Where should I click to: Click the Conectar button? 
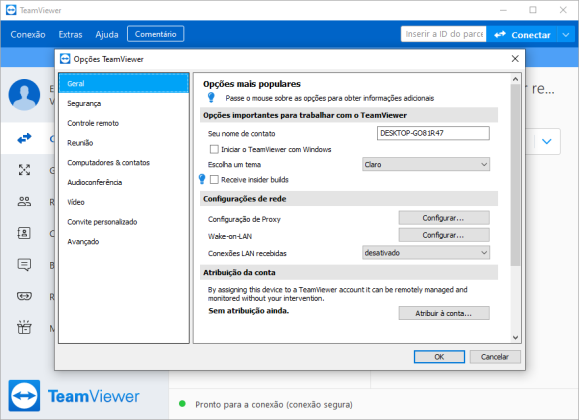(x=522, y=35)
